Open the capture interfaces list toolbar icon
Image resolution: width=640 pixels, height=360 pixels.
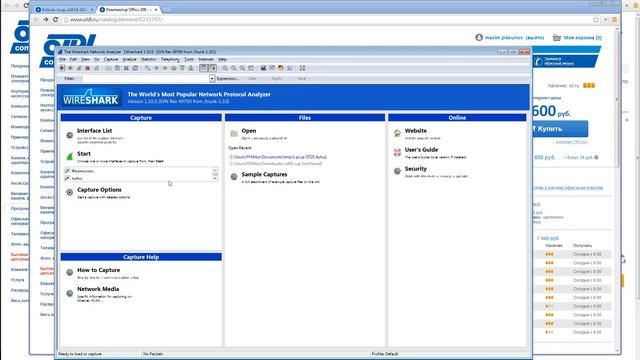[x=62, y=68]
